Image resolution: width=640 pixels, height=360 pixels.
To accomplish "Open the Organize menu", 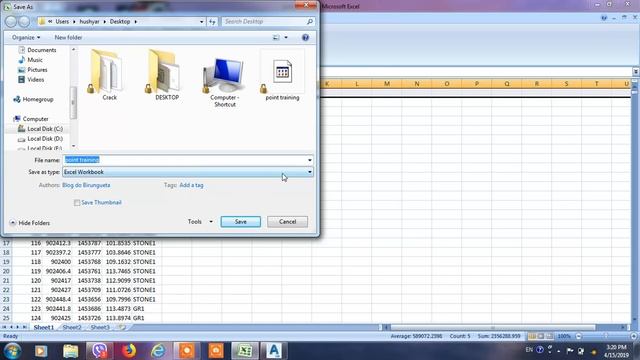I will pyautogui.click(x=26, y=38).
